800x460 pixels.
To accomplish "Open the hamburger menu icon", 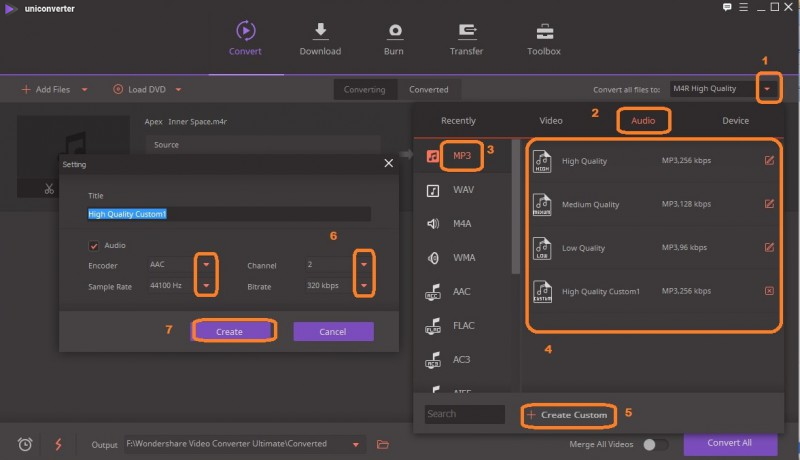I will (x=743, y=7).
